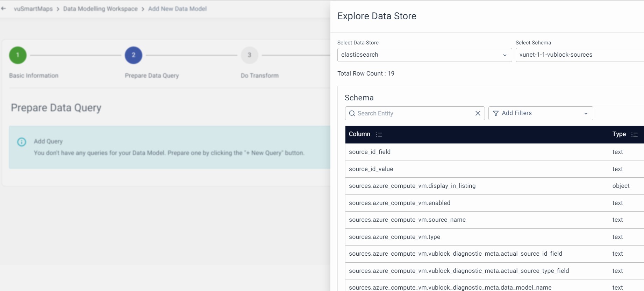Image resolution: width=644 pixels, height=291 pixels.
Task: Click the back arrow icon in breadcrumb
Action: pos(4,9)
